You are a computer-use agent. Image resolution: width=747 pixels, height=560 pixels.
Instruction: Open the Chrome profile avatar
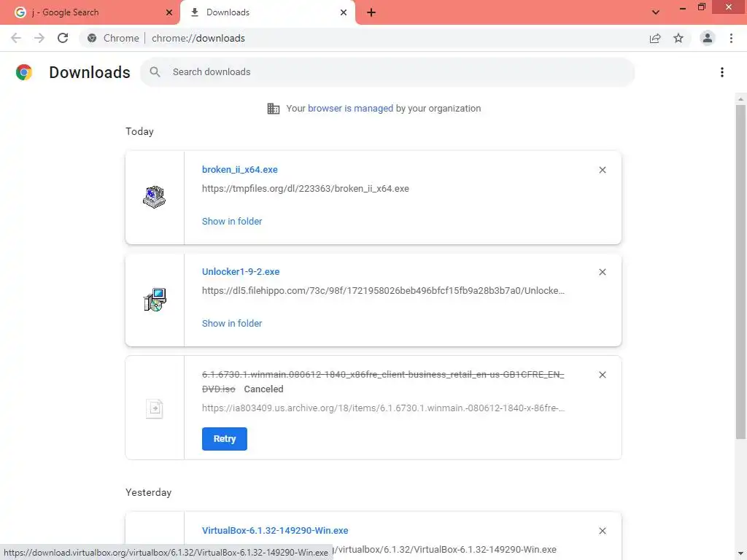(707, 38)
